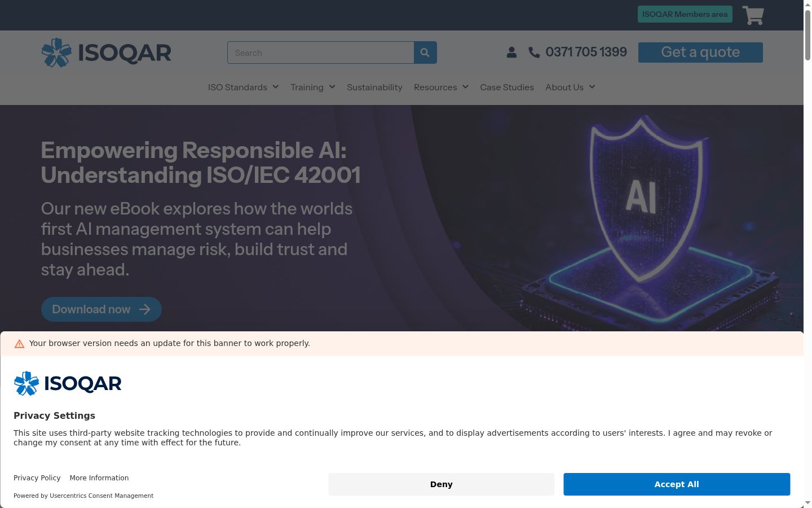Viewport: 812px width, 508px height.
Task: Expand the Resources menu chevron
Action: coord(465,87)
